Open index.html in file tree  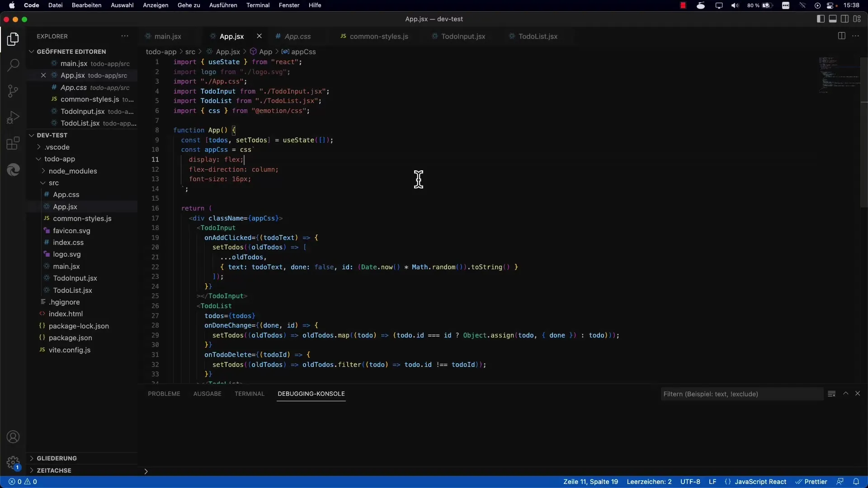[66, 314]
